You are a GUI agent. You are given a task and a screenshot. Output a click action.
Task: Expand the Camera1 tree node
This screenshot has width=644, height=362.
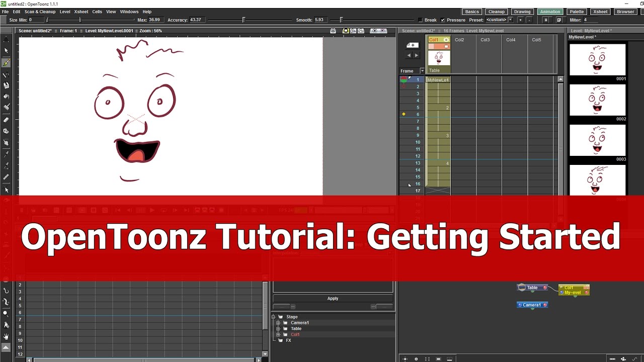278,323
